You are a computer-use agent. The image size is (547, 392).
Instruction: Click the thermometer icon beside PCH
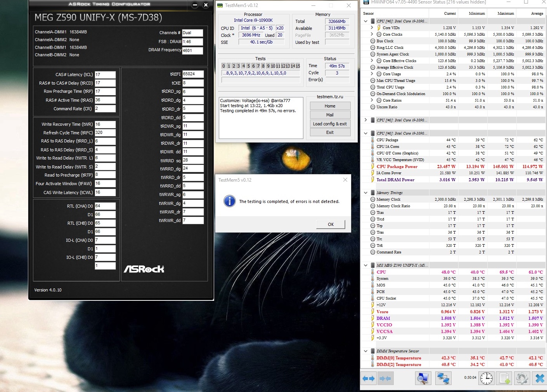(x=373, y=292)
